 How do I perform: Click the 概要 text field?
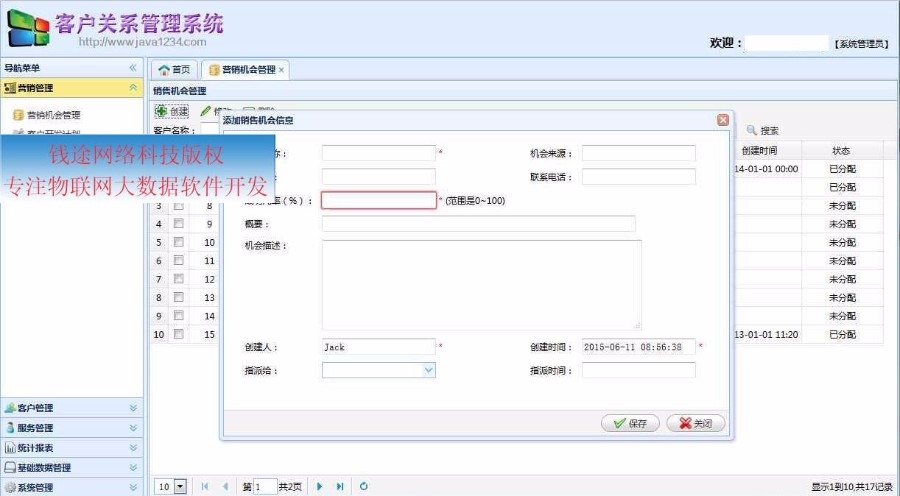point(479,223)
